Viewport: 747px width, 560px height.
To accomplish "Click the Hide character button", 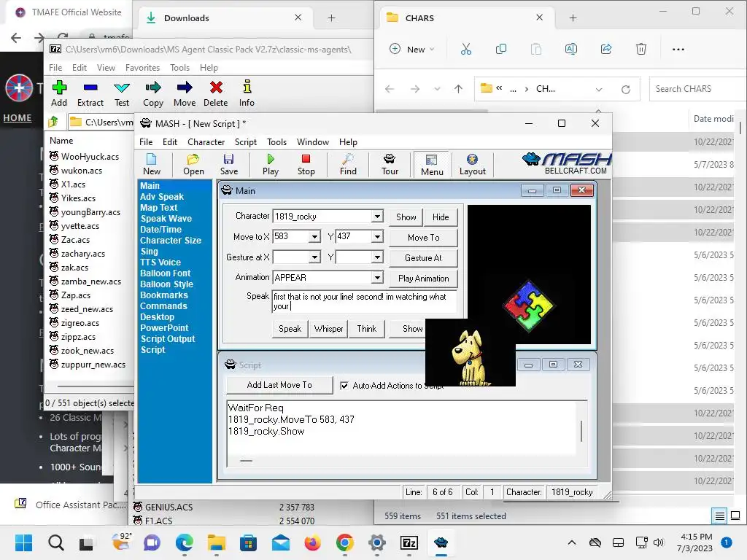I will click(441, 217).
